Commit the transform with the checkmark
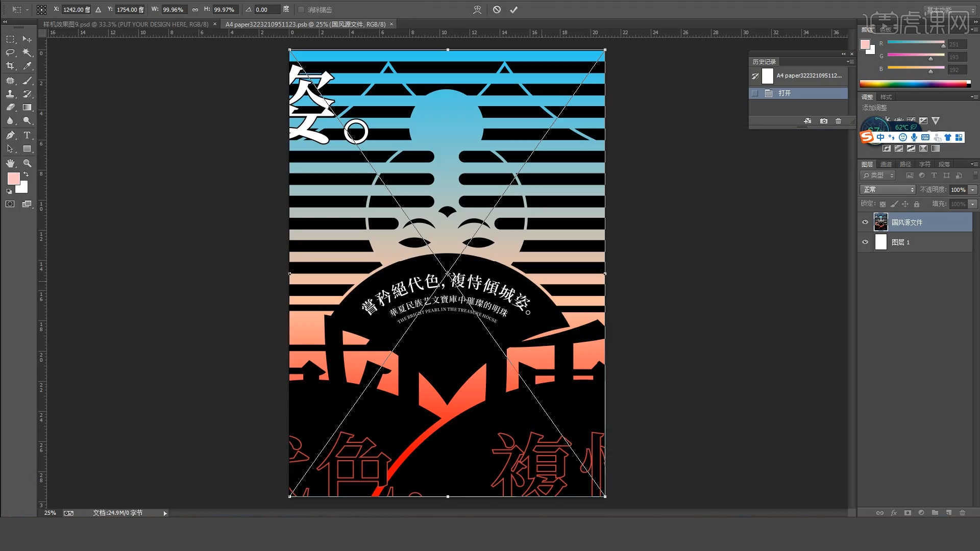 point(513,10)
